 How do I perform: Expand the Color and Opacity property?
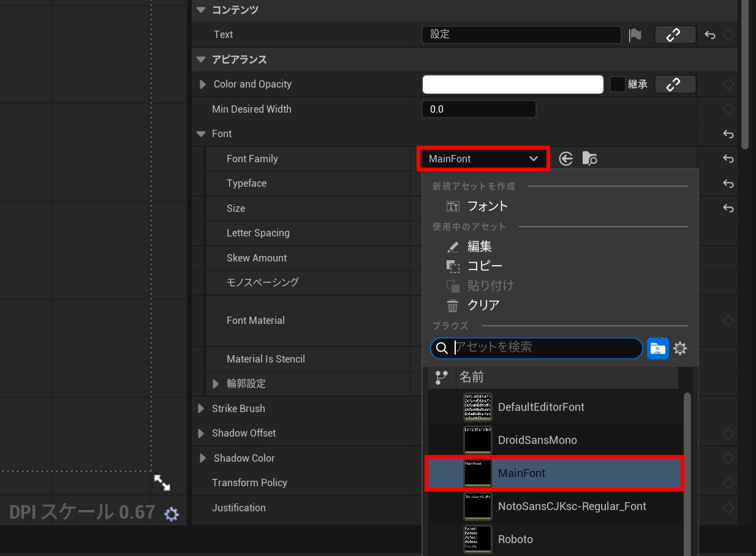click(203, 85)
